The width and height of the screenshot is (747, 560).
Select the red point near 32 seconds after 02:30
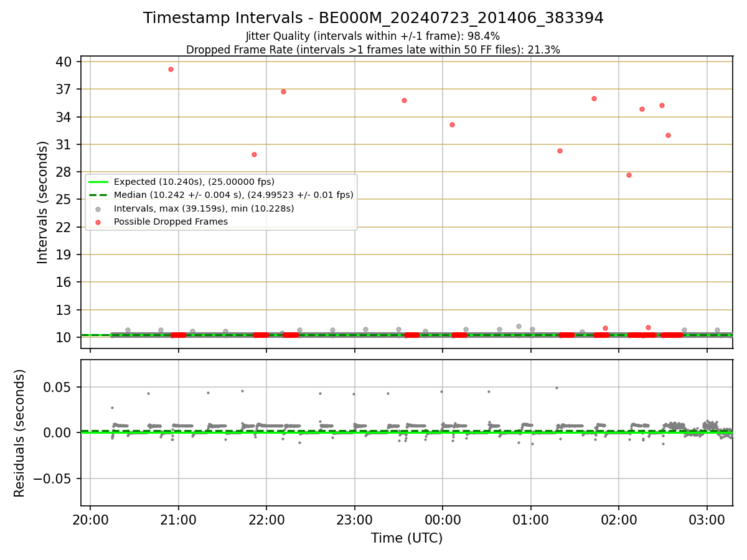668,135
